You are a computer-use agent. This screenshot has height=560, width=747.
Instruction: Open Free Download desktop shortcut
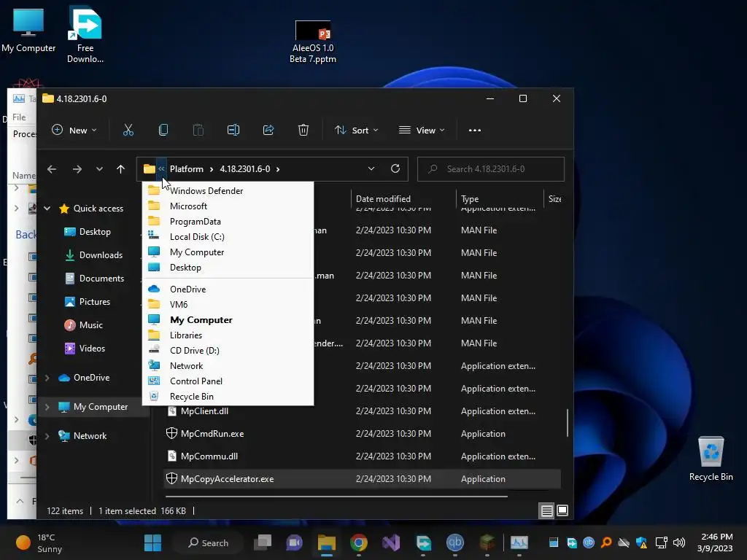[85, 35]
